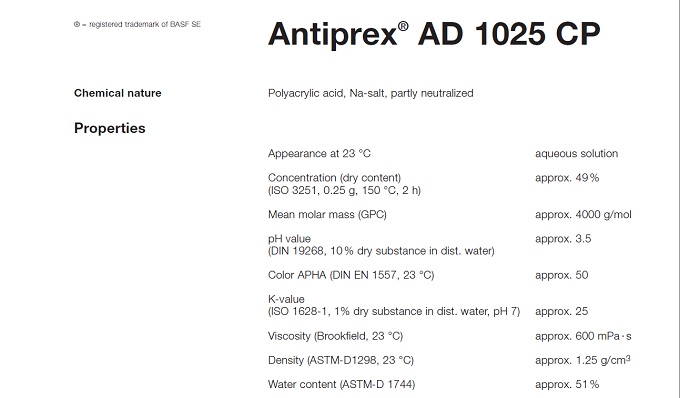680x398 pixels.
Task: Click the Viscosity (Brookfield, 23 °C) label
Action: pyautogui.click(x=335, y=336)
